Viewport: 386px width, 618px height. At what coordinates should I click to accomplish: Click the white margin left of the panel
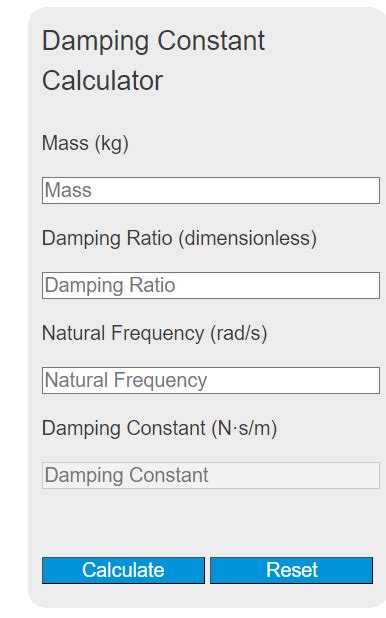tap(13, 307)
